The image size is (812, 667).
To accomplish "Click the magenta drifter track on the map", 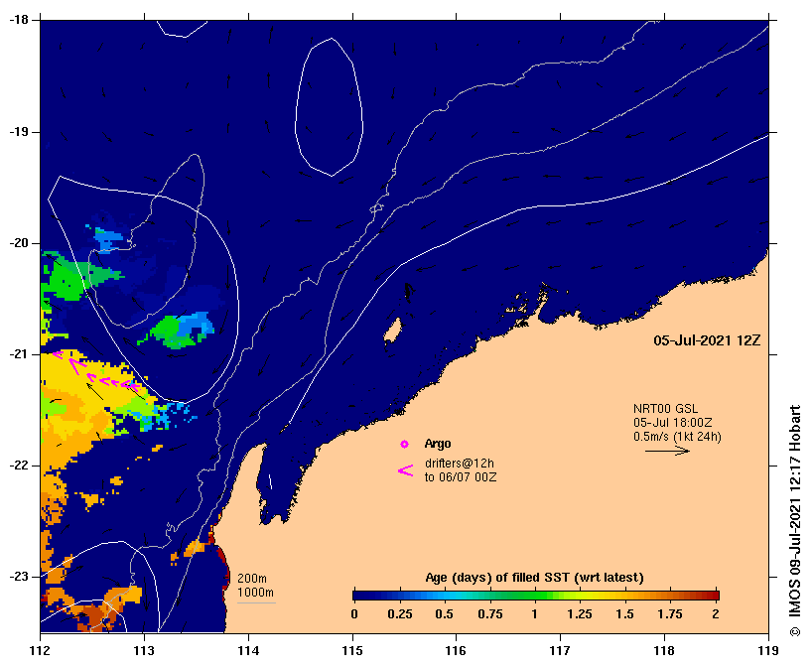I will coord(97,370).
